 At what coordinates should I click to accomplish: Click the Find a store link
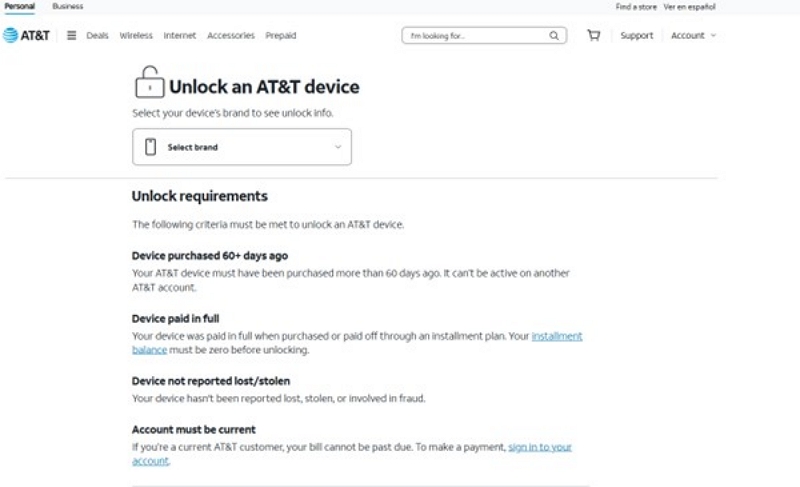[x=636, y=6]
